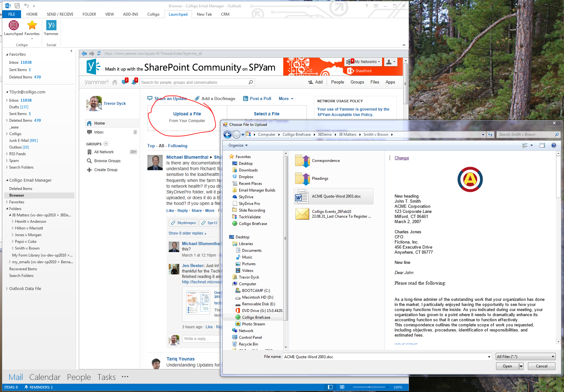Click the Search Smith v Brown box
The width and height of the screenshot is (564, 392).
click(x=528, y=134)
